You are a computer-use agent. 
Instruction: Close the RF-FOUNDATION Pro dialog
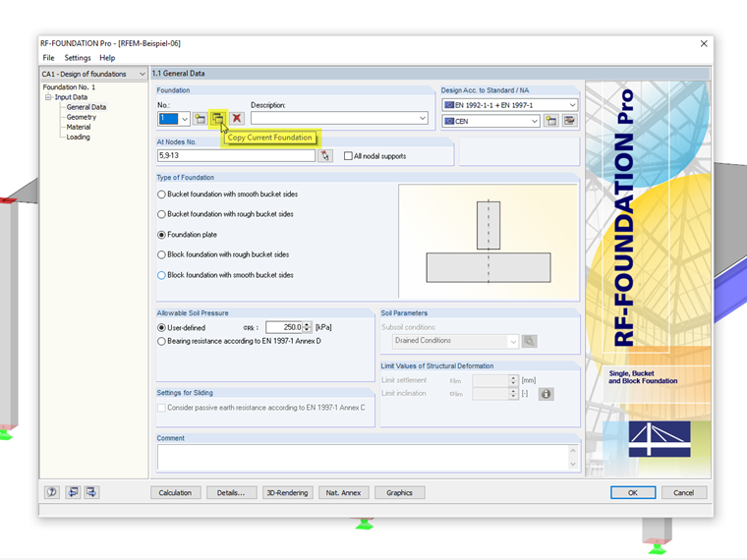(704, 44)
